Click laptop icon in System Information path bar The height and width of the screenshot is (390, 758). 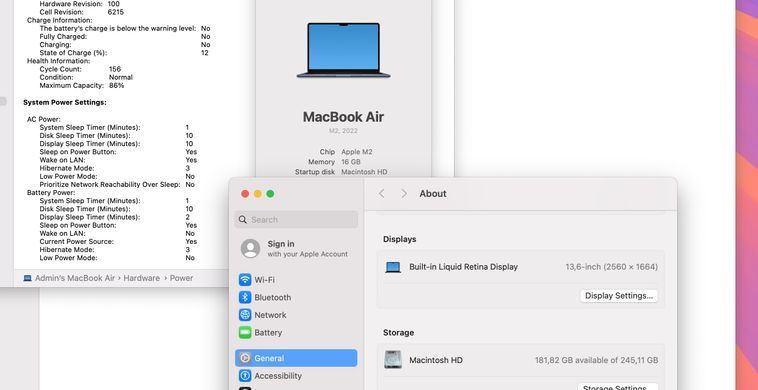coord(28,278)
